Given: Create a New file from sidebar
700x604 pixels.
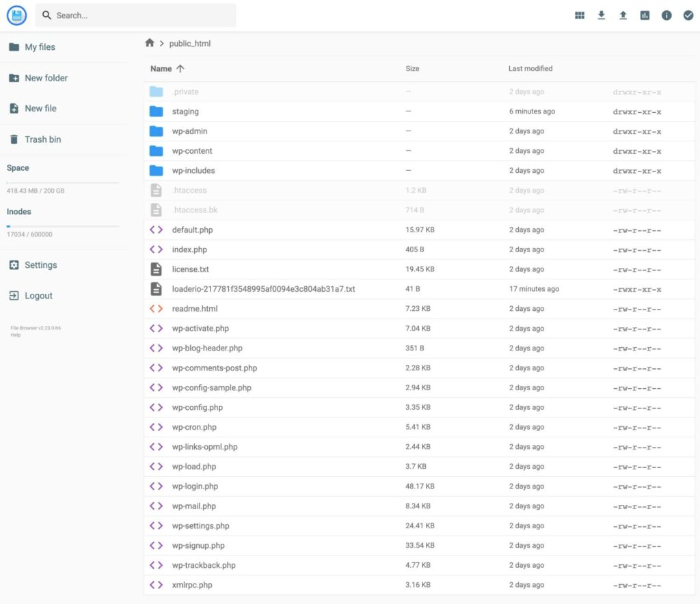Looking at the screenshot, I should pos(40,109).
